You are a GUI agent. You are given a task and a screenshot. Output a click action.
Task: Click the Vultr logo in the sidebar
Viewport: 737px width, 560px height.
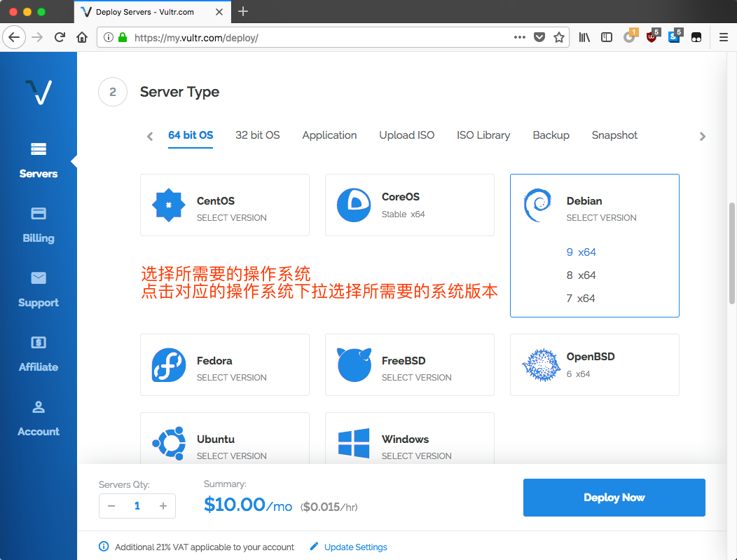[39, 92]
